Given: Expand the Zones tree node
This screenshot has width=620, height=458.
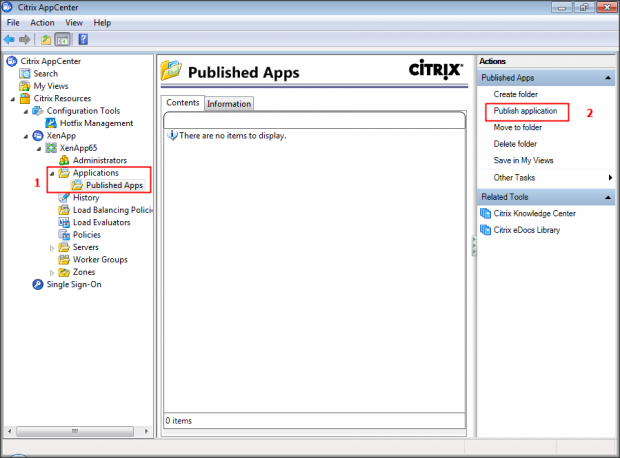Looking at the screenshot, I should pos(52,273).
